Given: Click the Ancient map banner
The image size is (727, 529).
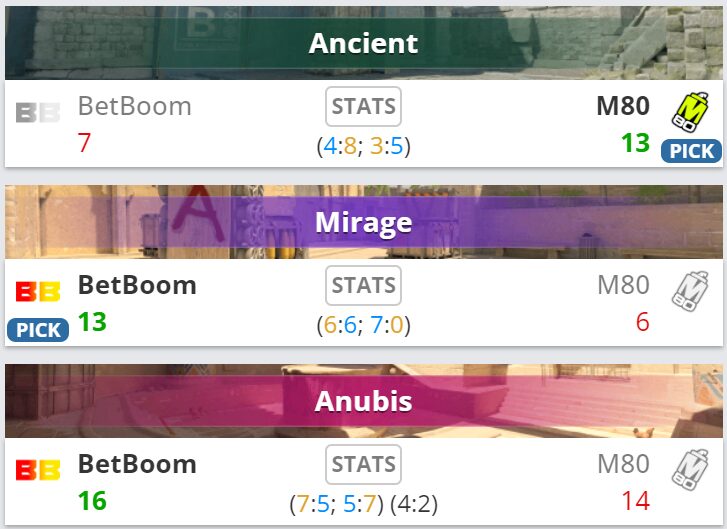Looking at the screenshot, I should point(363,43).
